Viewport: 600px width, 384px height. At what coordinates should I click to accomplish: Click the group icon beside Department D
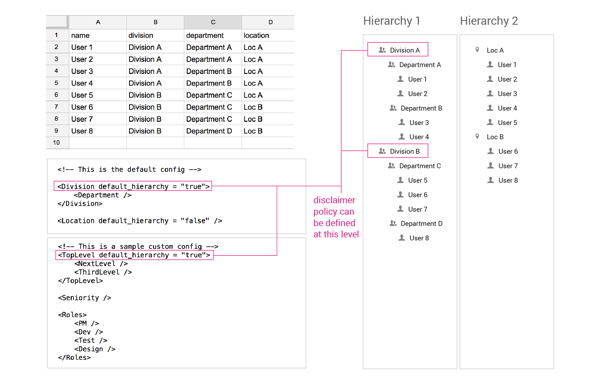click(x=393, y=223)
